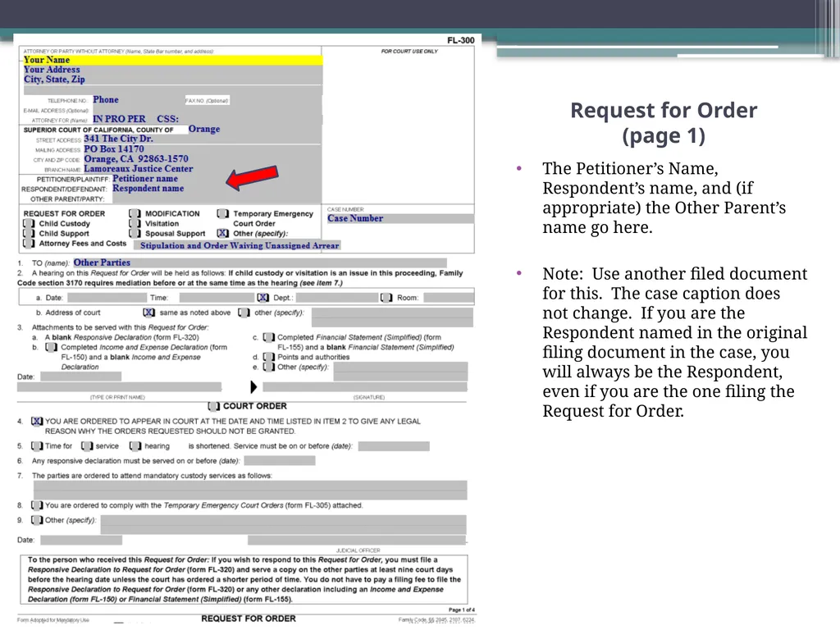Screen dimensions: 840x630
Task: Check item 8 Temporary Emergency Court Orders box
Action: point(37,505)
